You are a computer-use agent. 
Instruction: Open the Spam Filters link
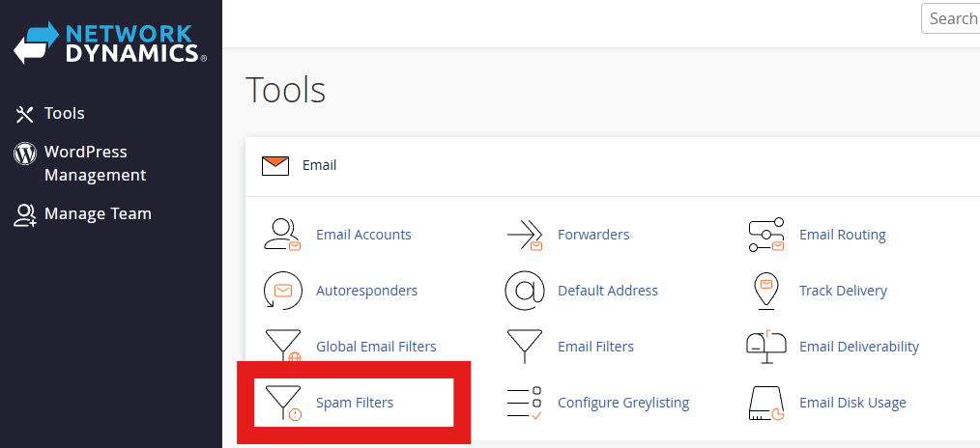(x=355, y=403)
